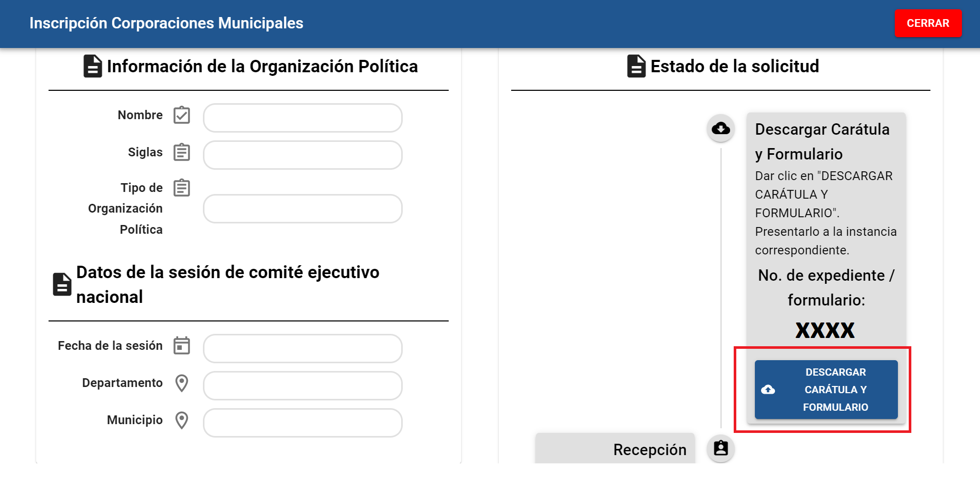Click the Recepción badge timeline icon
This screenshot has height=484, width=980.
pyautogui.click(x=721, y=448)
